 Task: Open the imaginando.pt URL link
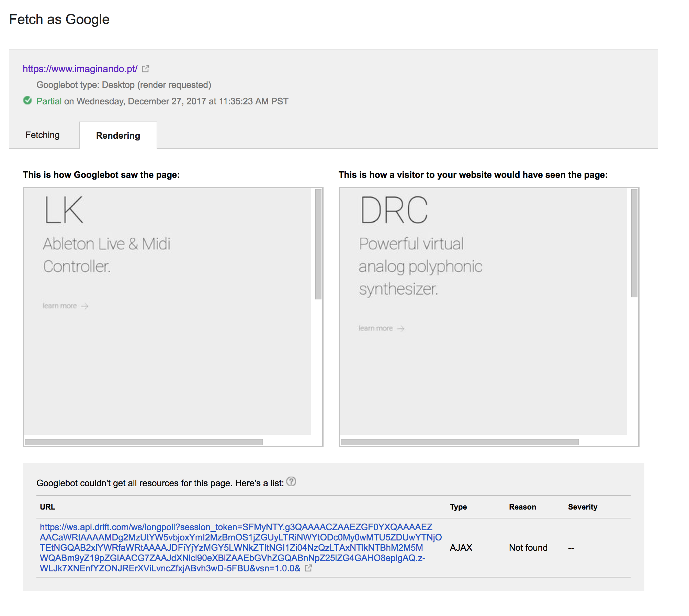tap(80, 69)
